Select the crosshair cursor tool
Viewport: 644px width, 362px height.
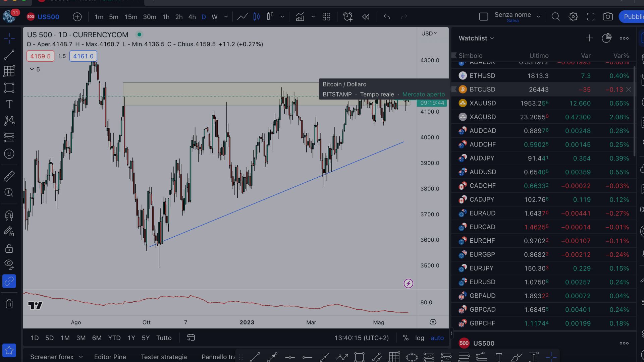pyautogui.click(x=9, y=38)
